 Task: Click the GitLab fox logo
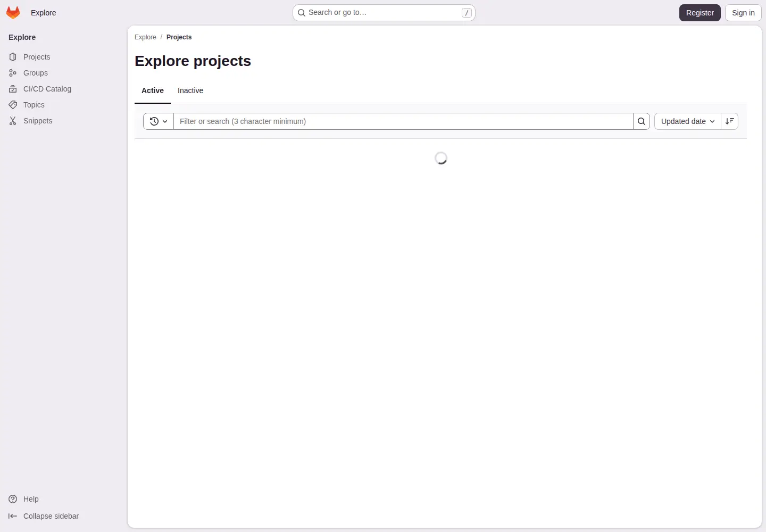point(13,13)
